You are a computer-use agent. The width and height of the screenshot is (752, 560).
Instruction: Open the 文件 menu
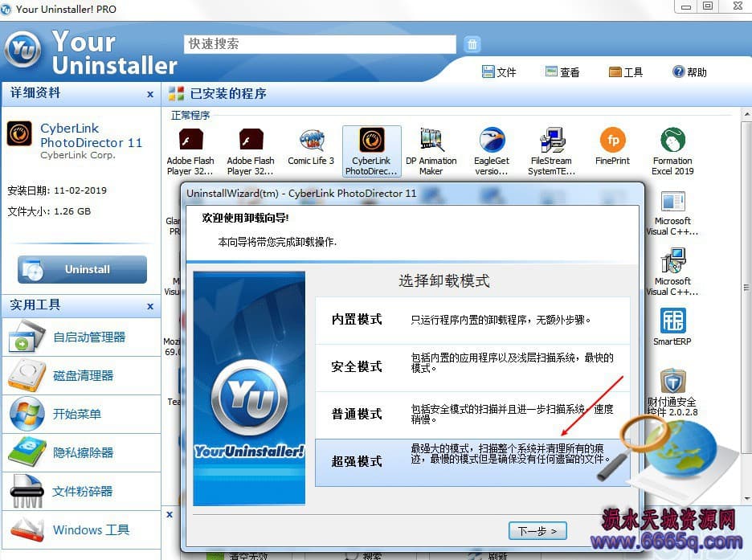(499, 72)
